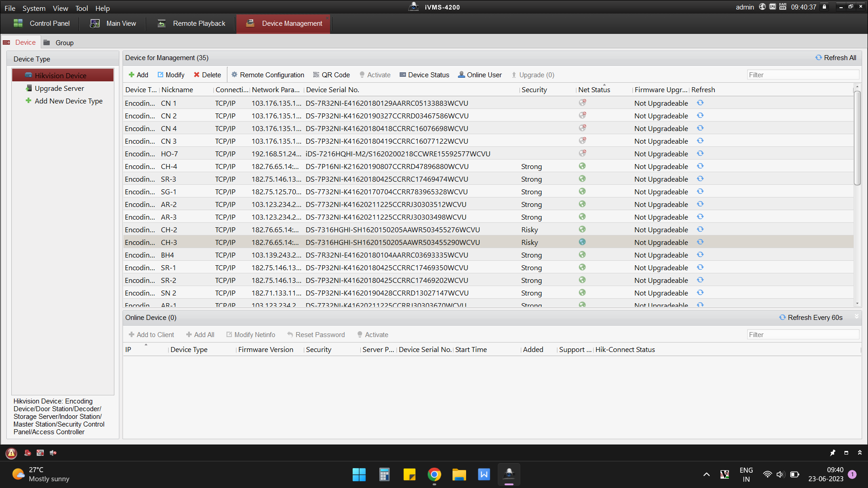Click the pin icon in bottom alarm bar
Image resolution: width=868 pixels, height=488 pixels.
tap(833, 453)
